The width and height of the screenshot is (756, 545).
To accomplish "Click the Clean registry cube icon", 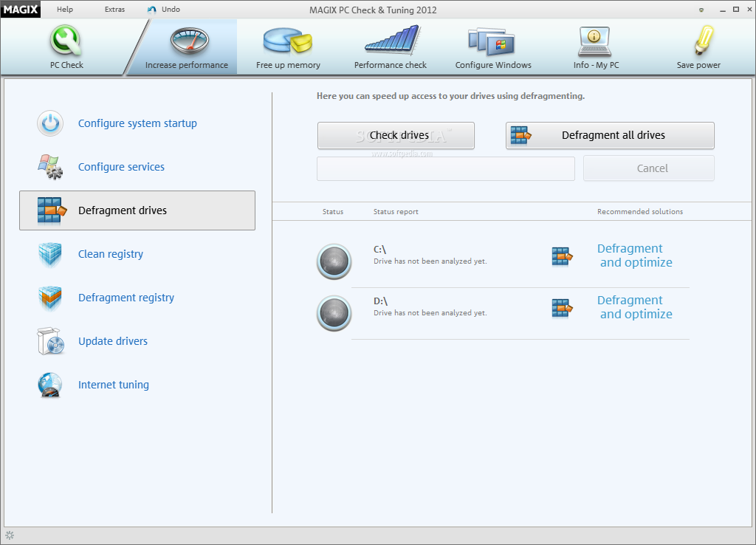I will click(50, 254).
